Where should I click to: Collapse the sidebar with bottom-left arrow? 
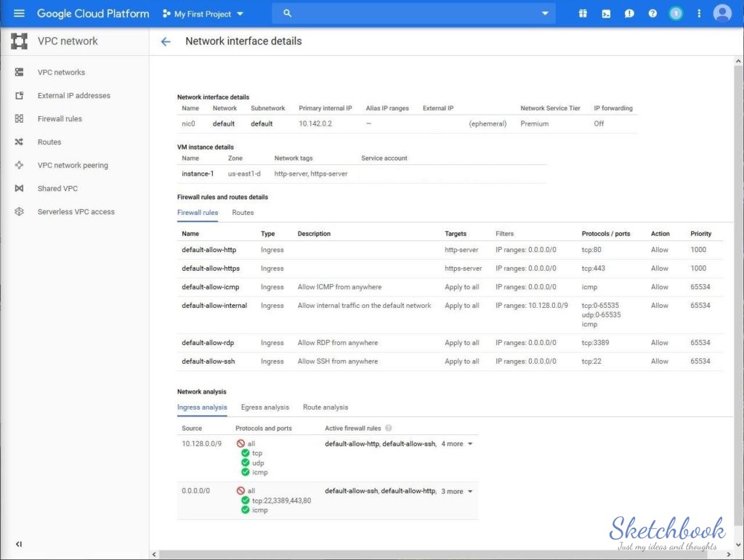coord(18,544)
